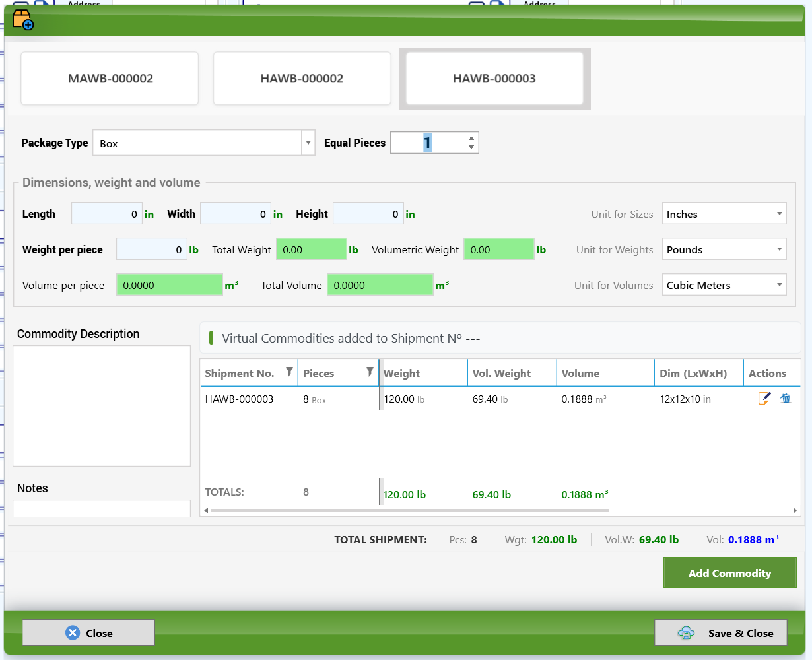Open the Shipment No. column filter
The image size is (812, 660).
[x=289, y=372]
